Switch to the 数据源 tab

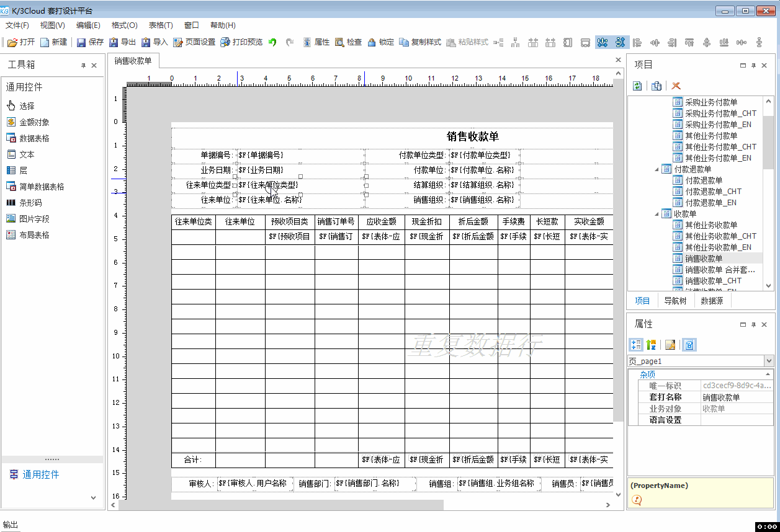click(x=711, y=301)
